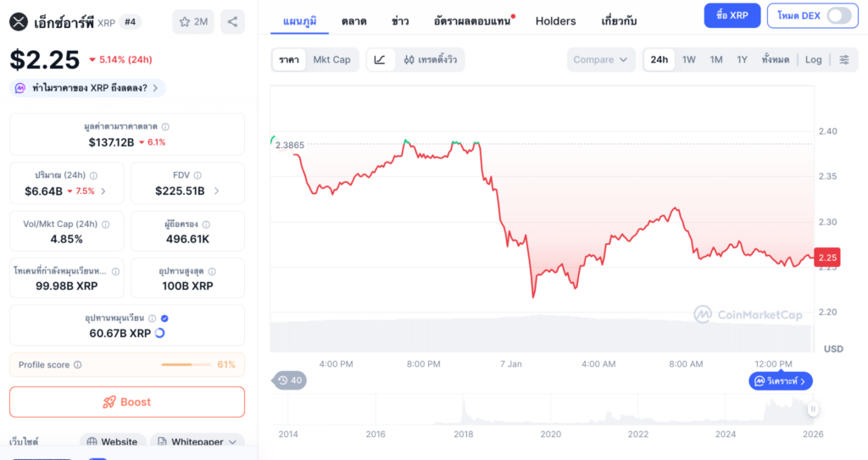Screen dimensions: 868x460
Task: Expand the FDV details chevron
Action: tap(216, 191)
